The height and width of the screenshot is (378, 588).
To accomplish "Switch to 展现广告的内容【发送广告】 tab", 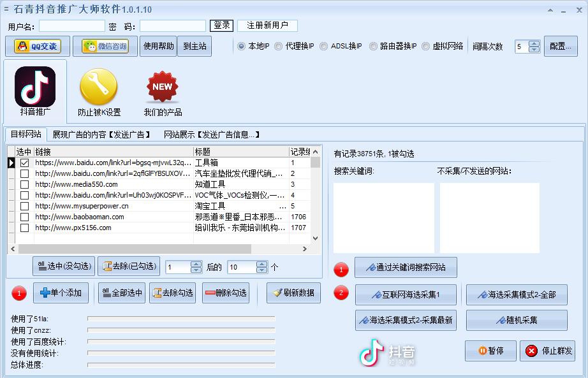I will 102,134.
